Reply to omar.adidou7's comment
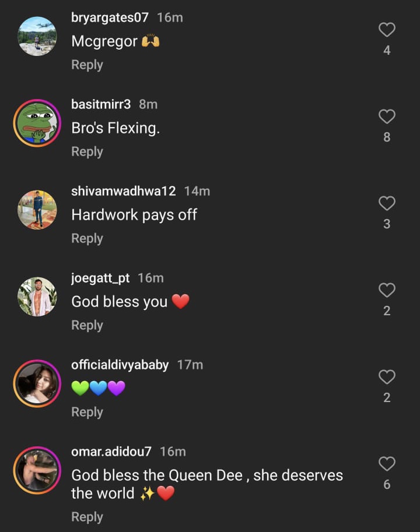Screen dimensions: 420x532 pos(87,517)
